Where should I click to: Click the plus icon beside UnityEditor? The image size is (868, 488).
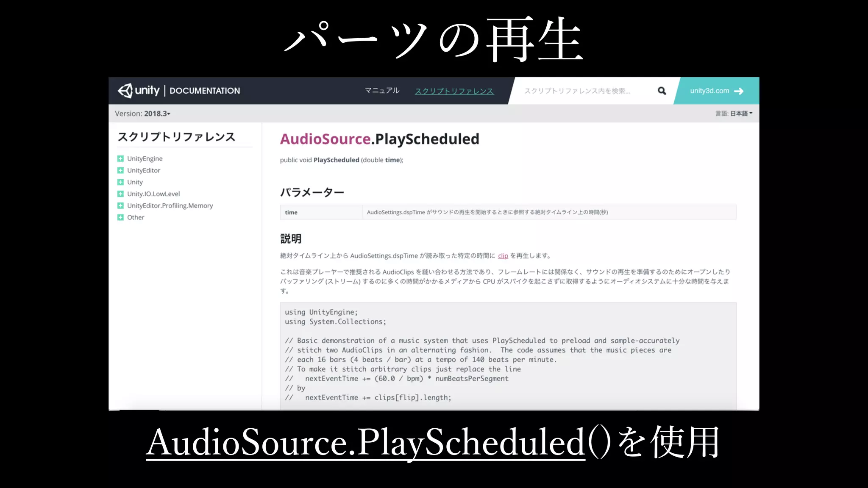(x=120, y=170)
